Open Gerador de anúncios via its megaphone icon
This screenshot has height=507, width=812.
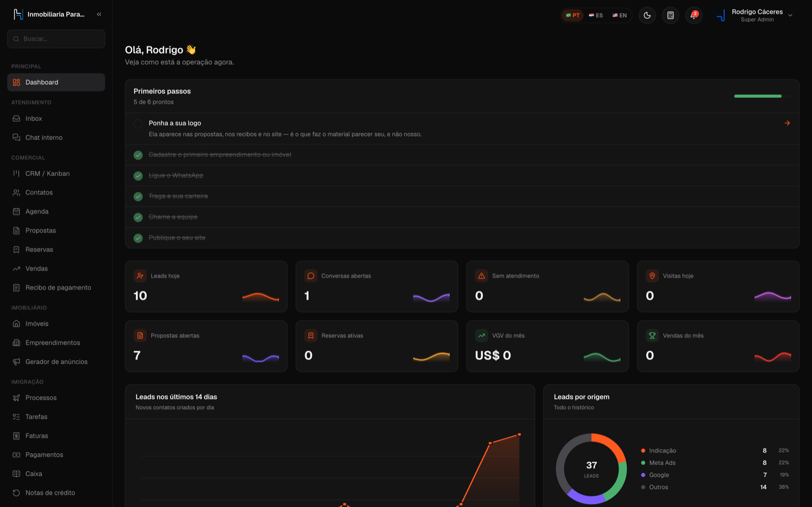(16, 361)
